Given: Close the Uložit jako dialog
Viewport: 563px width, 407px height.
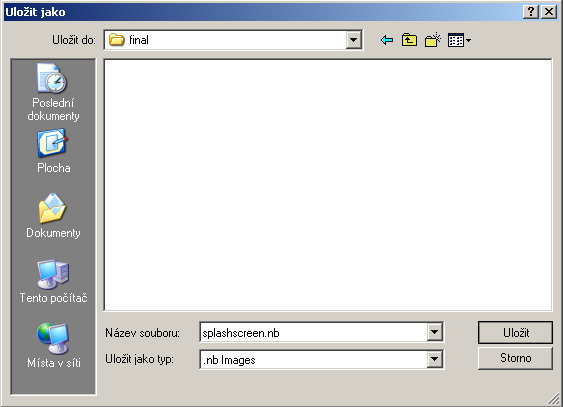Looking at the screenshot, I should click(549, 12).
